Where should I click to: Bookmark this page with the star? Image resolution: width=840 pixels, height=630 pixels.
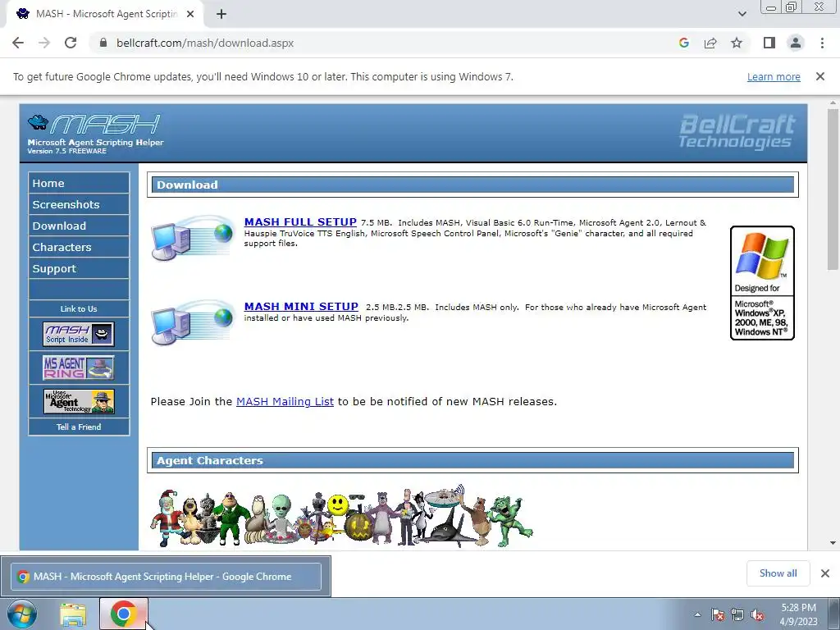(x=737, y=43)
